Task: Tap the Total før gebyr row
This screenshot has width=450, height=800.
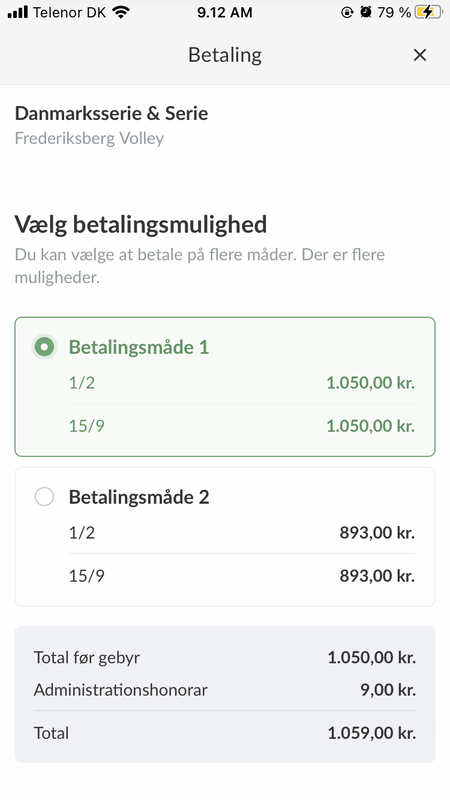Action: [224, 657]
